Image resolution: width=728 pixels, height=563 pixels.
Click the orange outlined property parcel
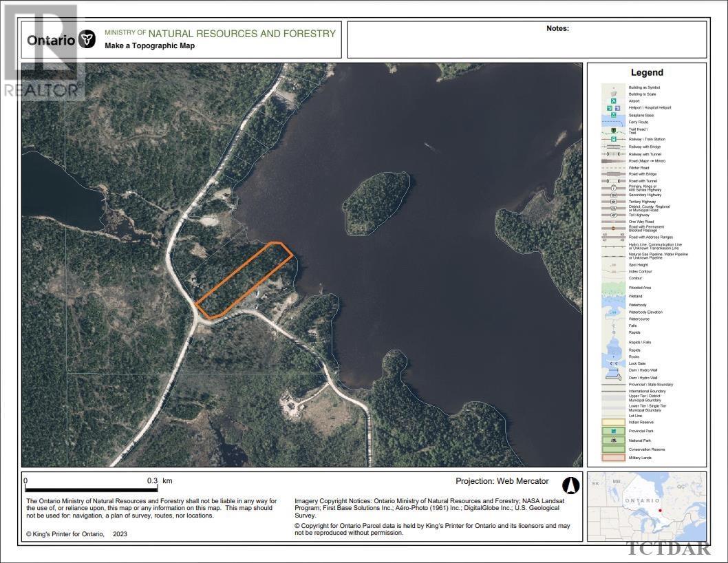click(x=245, y=280)
